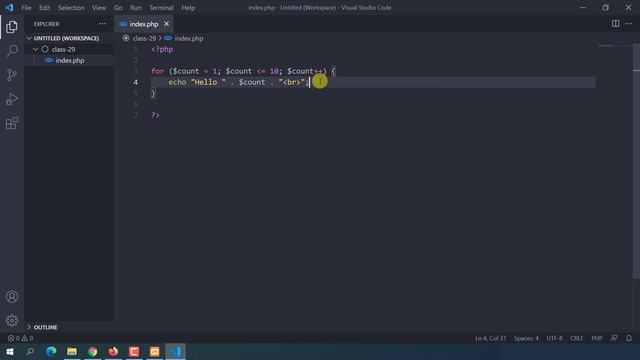This screenshot has height=360, width=640.
Task: Click the opening <?php tag on line 1
Action: point(162,49)
